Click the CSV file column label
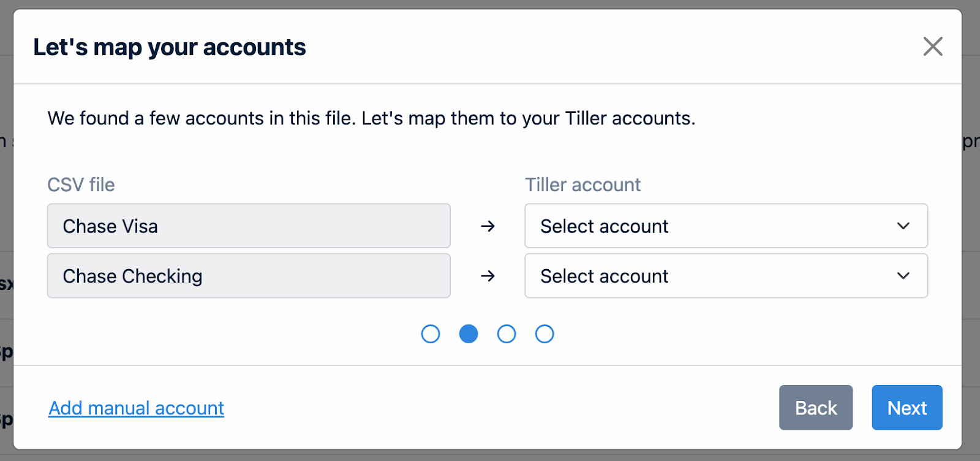 tap(81, 185)
